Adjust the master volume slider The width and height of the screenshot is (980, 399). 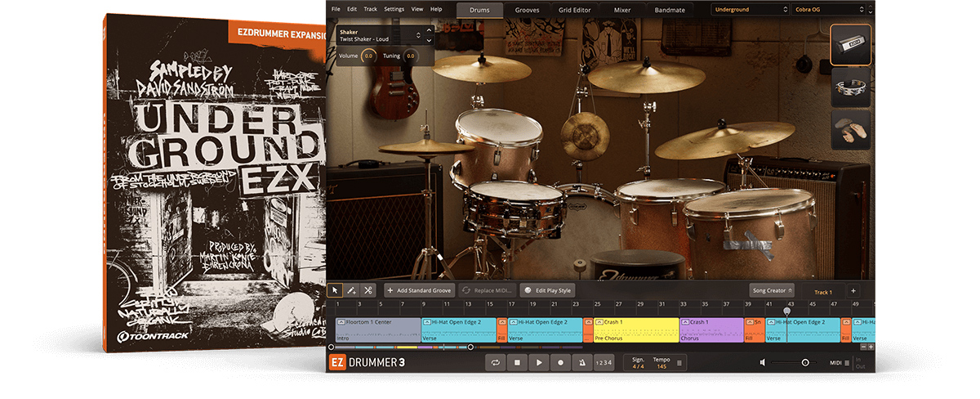pyautogui.click(x=793, y=362)
